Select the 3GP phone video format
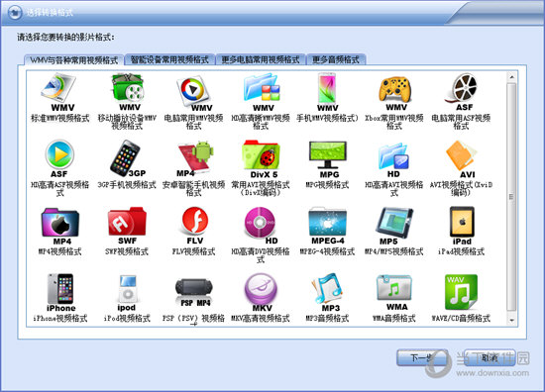 coord(127,158)
